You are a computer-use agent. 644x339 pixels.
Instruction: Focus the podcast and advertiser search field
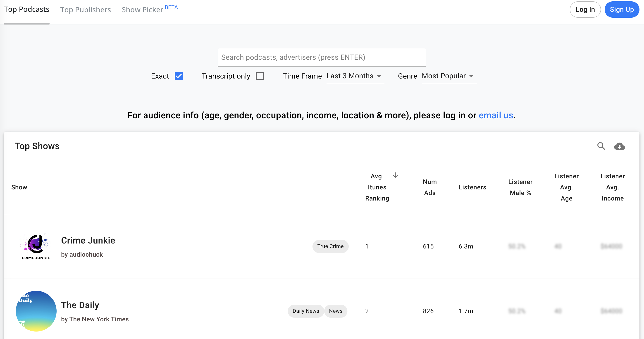tap(322, 57)
